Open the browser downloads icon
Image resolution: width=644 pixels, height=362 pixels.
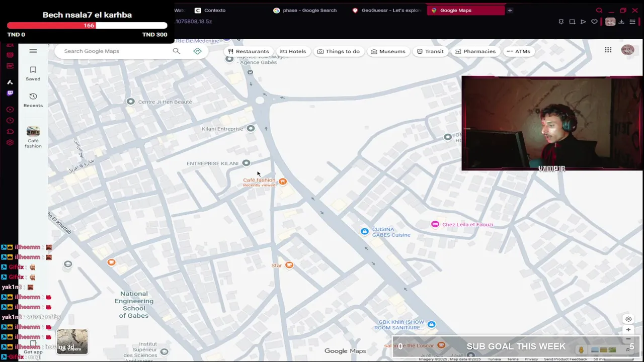pos(621,22)
